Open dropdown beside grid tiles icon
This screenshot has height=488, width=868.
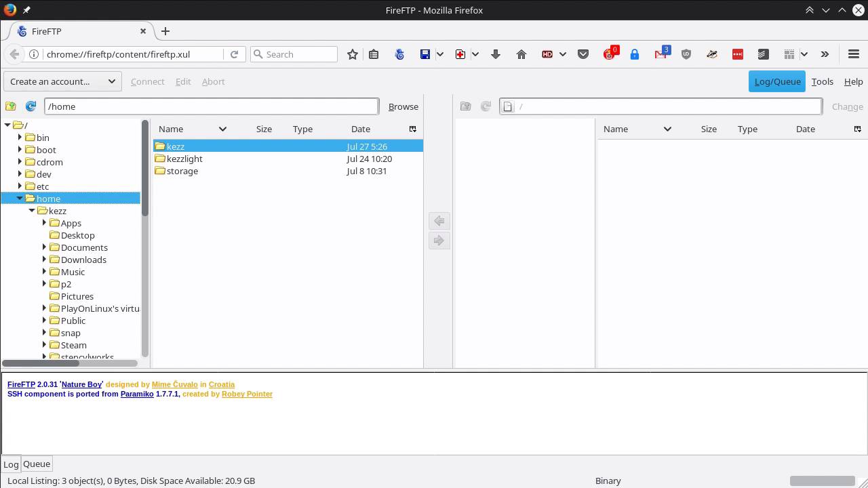[804, 54]
